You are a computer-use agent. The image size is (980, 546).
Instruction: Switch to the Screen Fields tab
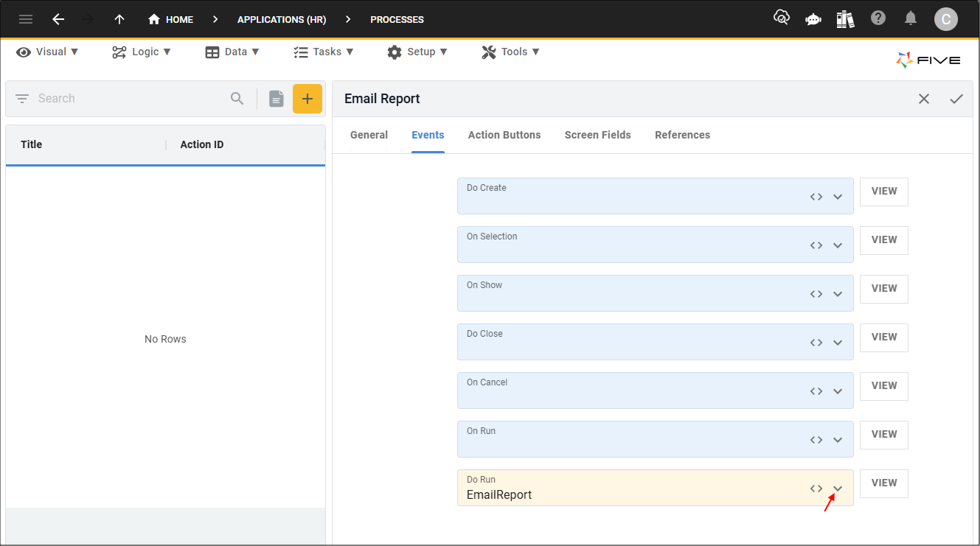click(597, 135)
